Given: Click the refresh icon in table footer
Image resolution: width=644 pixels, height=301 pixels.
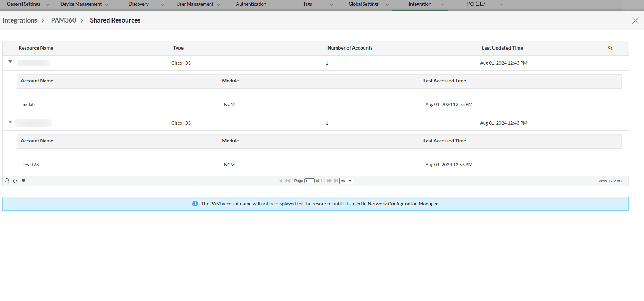Looking at the screenshot, I should click(15, 181).
